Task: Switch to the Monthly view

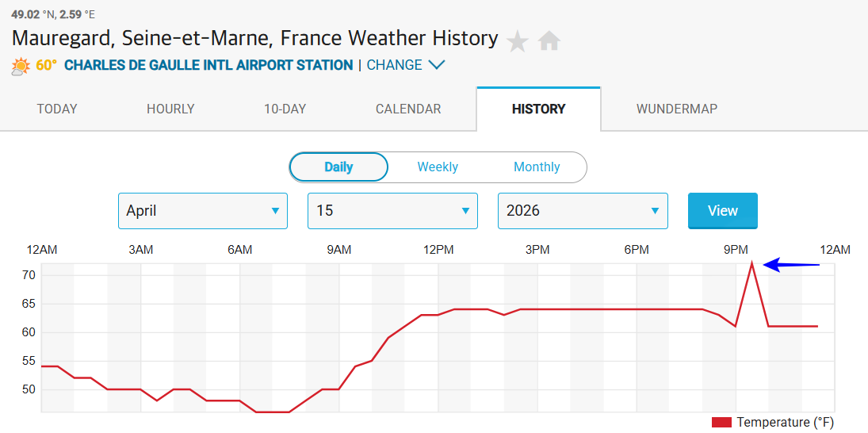Action: (x=537, y=167)
